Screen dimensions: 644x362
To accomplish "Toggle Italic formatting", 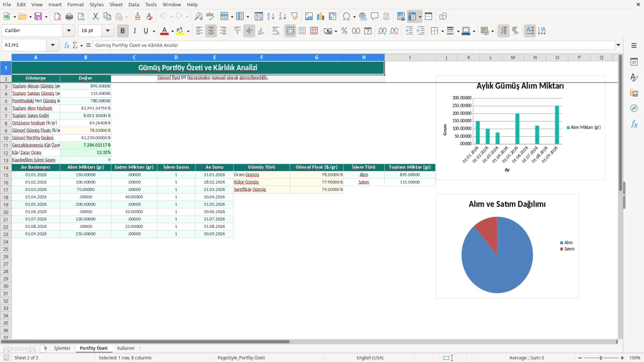I will click(134, 31).
